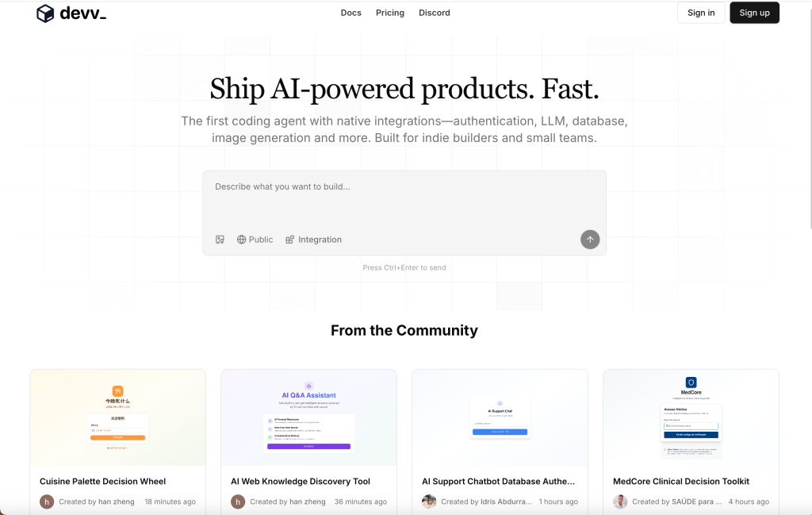This screenshot has width=812, height=515.
Task: Open the AI Support Chat preview thumbnail
Action: tap(500, 417)
